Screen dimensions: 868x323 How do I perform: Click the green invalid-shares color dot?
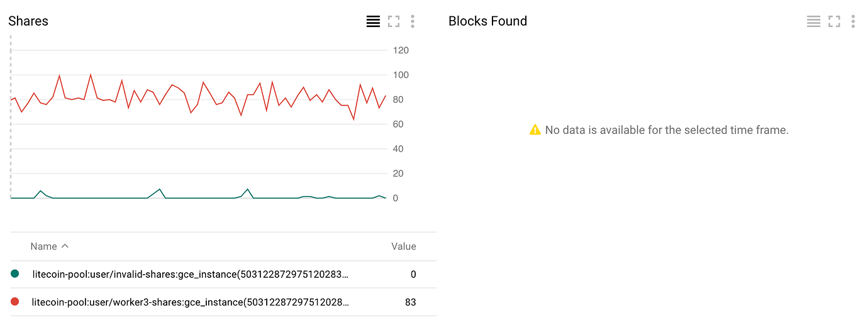[x=15, y=274]
